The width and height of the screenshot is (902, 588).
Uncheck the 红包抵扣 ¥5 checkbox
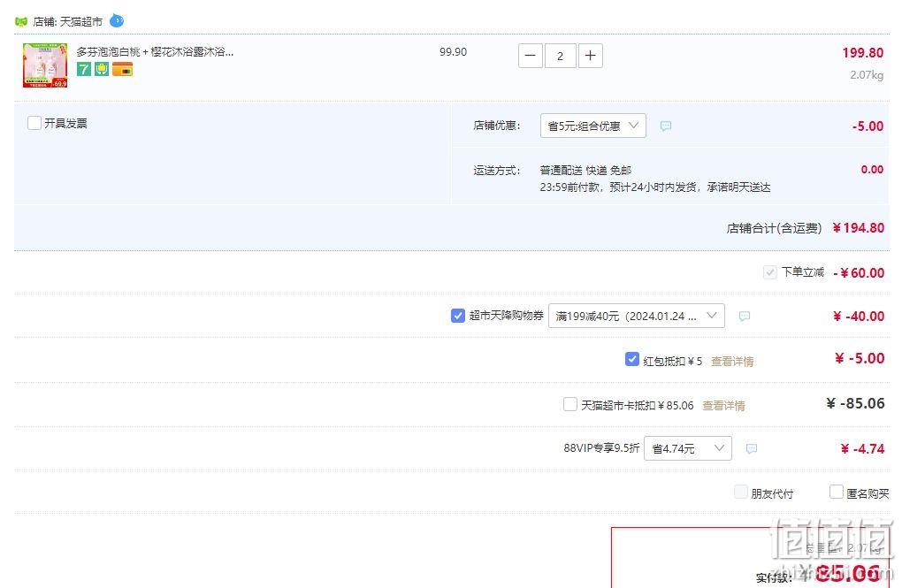[x=631, y=360]
